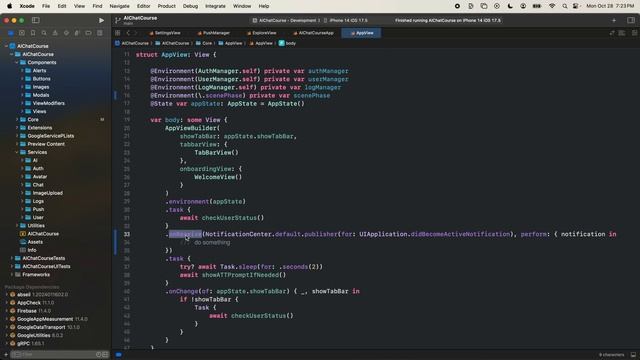This screenshot has width=640, height=360.
Task: Open the Breakpoint navigator icon
Action: 88,33
